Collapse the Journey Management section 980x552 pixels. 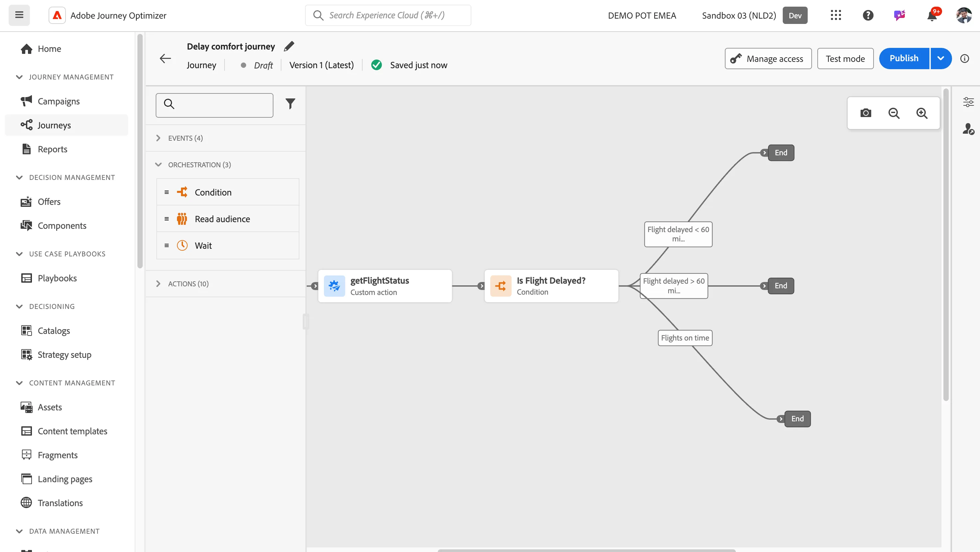click(x=19, y=77)
